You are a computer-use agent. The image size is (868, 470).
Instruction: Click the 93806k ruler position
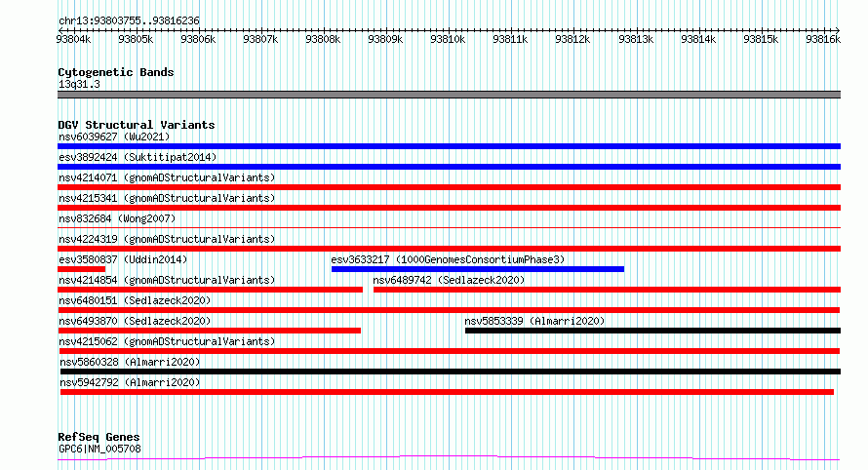[x=198, y=39]
